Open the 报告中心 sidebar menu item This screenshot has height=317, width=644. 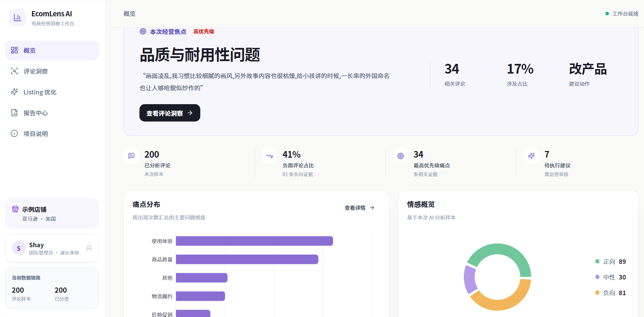tap(52, 113)
